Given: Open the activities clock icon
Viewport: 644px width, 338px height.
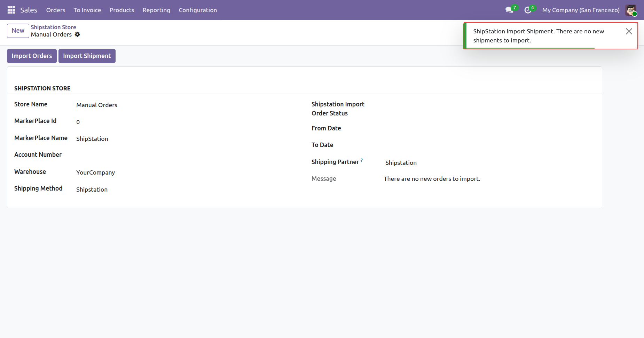Looking at the screenshot, I should pyautogui.click(x=528, y=10).
